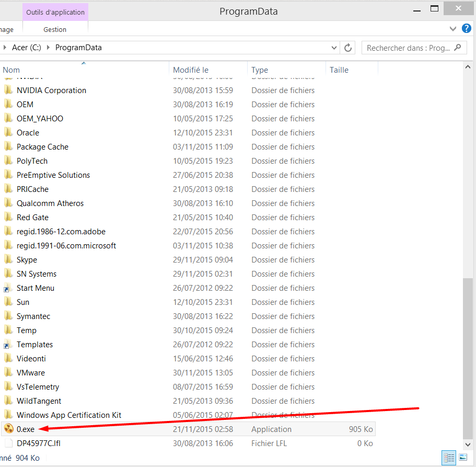Click the NVIDIA Corporation folder icon
476x467 pixels.
(8, 90)
